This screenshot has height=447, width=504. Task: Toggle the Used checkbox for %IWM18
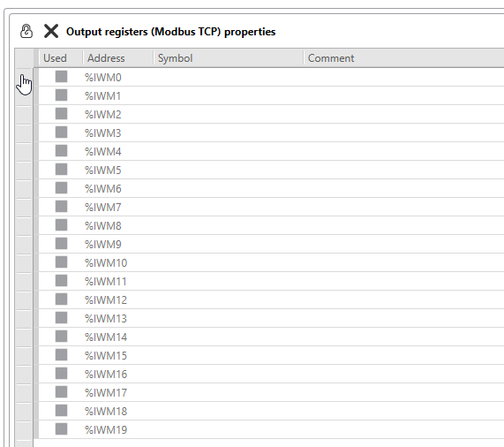61,411
